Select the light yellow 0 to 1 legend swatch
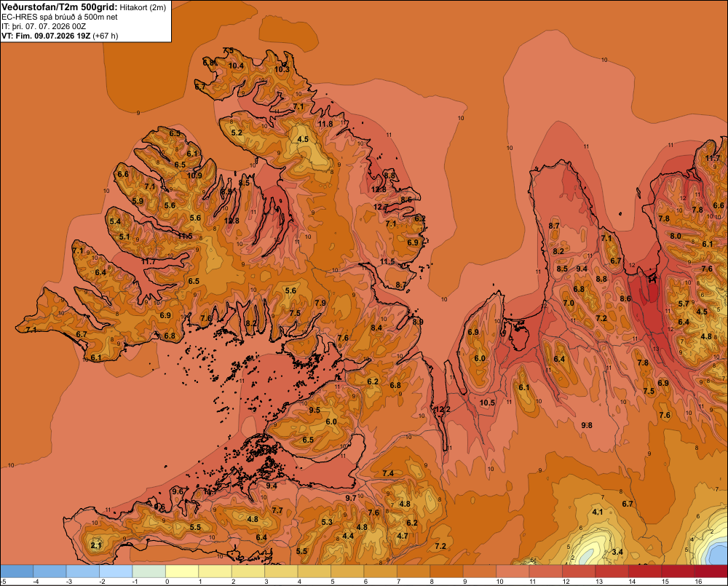 182,571
